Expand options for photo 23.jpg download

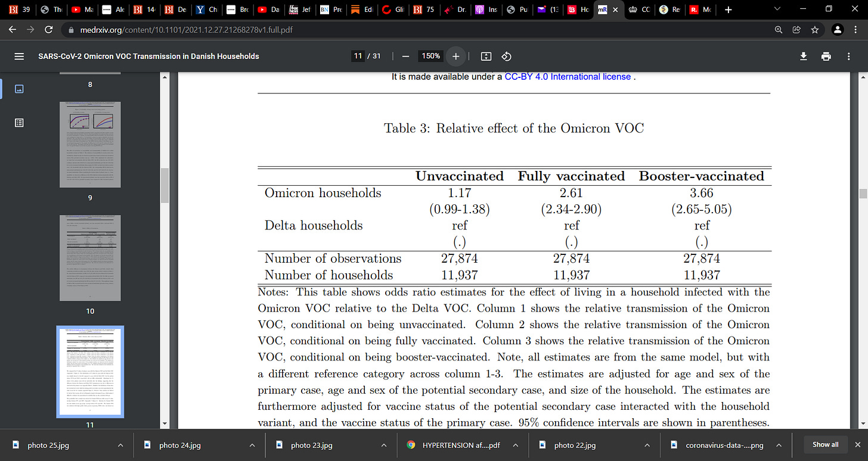tap(383, 445)
